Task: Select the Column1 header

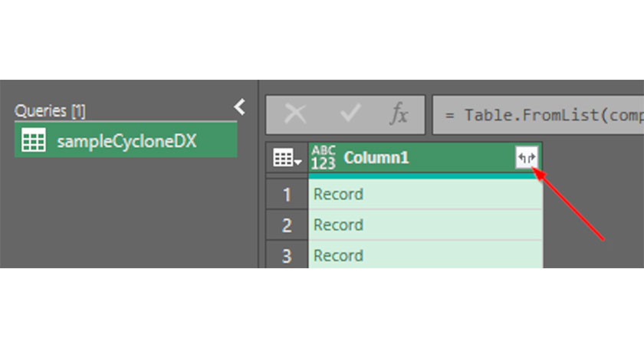Action: (x=406, y=158)
